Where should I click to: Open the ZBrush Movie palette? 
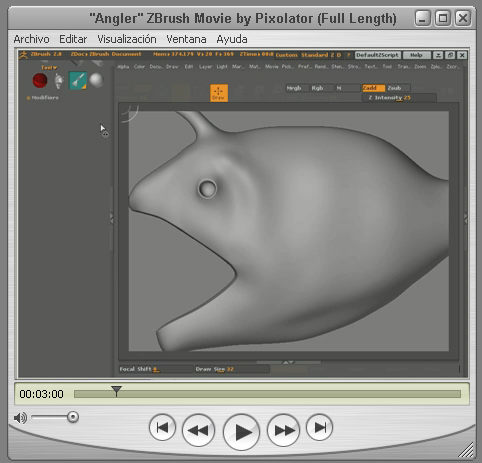coord(272,67)
